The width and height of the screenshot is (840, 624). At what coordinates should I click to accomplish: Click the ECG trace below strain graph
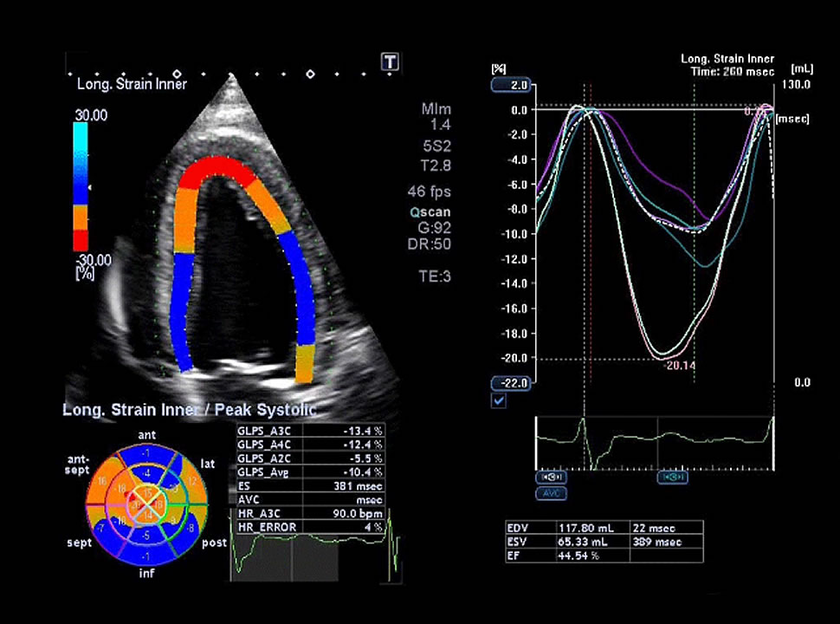pos(658,438)
